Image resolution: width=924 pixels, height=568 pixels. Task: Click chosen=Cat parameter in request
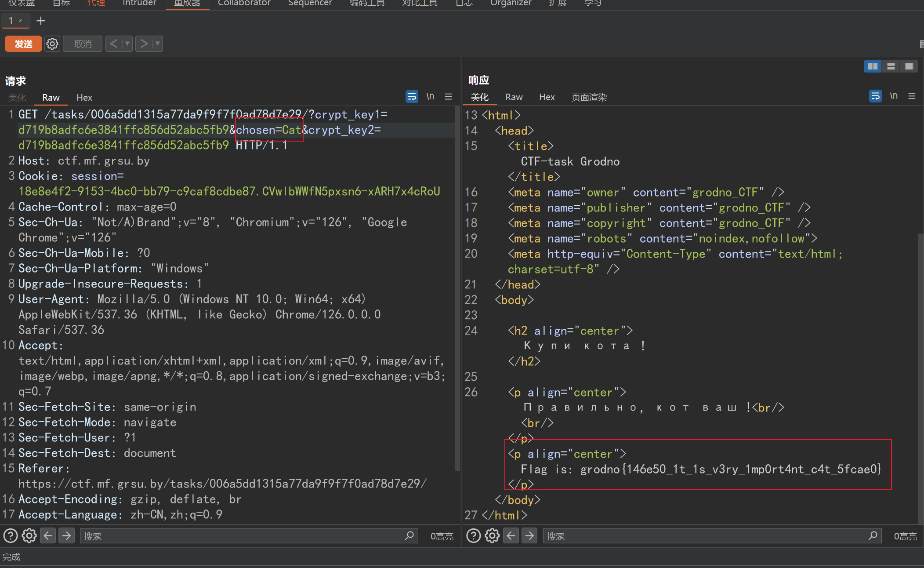(269, 130)
